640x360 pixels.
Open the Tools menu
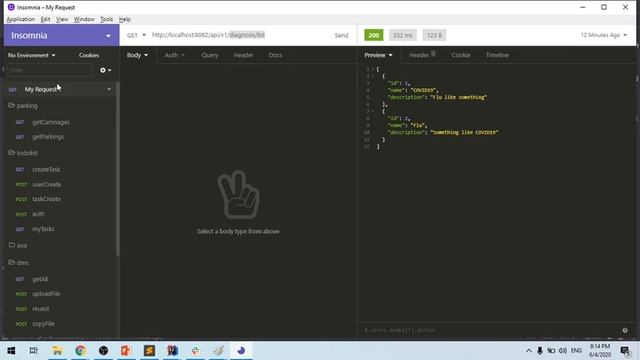point(106,19)
